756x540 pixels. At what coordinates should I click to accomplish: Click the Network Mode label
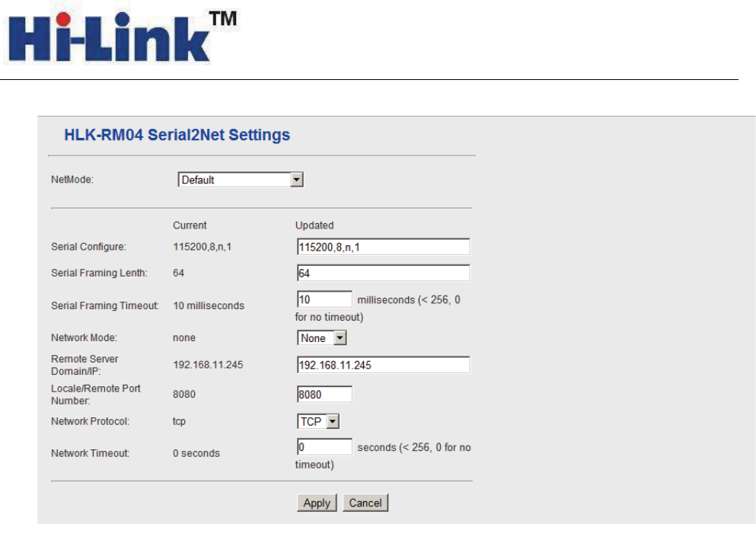point(85,338)
